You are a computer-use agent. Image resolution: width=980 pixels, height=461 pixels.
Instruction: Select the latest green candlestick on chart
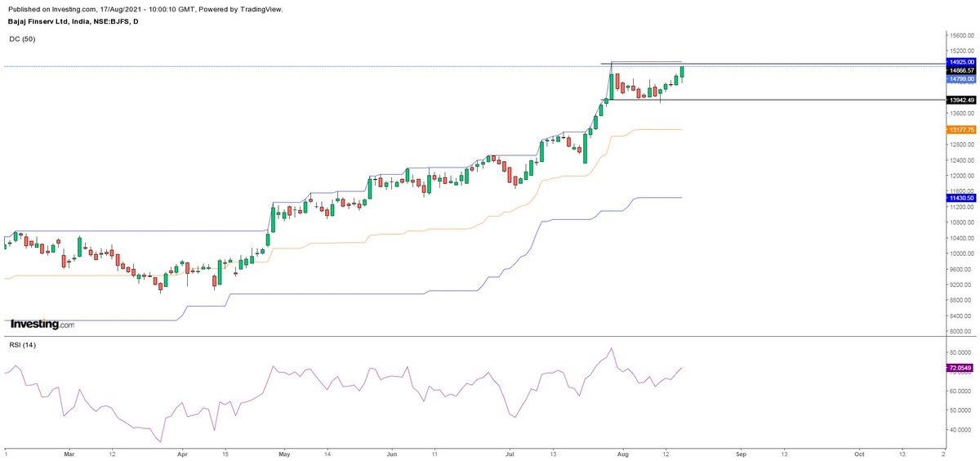682,72
